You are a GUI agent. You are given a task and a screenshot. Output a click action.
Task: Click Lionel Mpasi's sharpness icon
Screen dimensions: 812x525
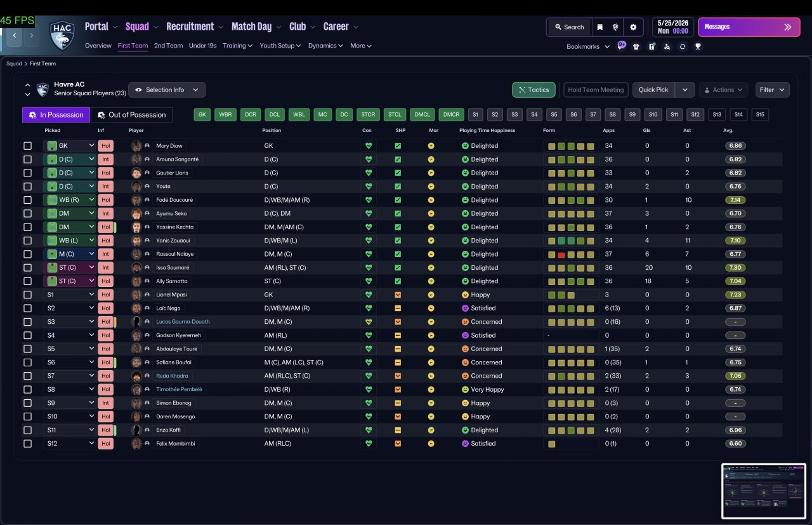pos(398,295)
